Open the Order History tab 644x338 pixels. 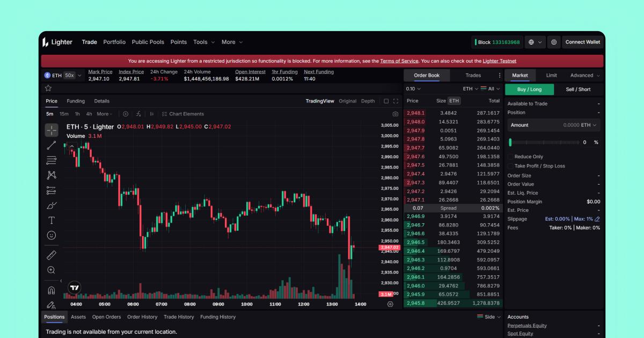pyautogui.click(x=142, y=317)
